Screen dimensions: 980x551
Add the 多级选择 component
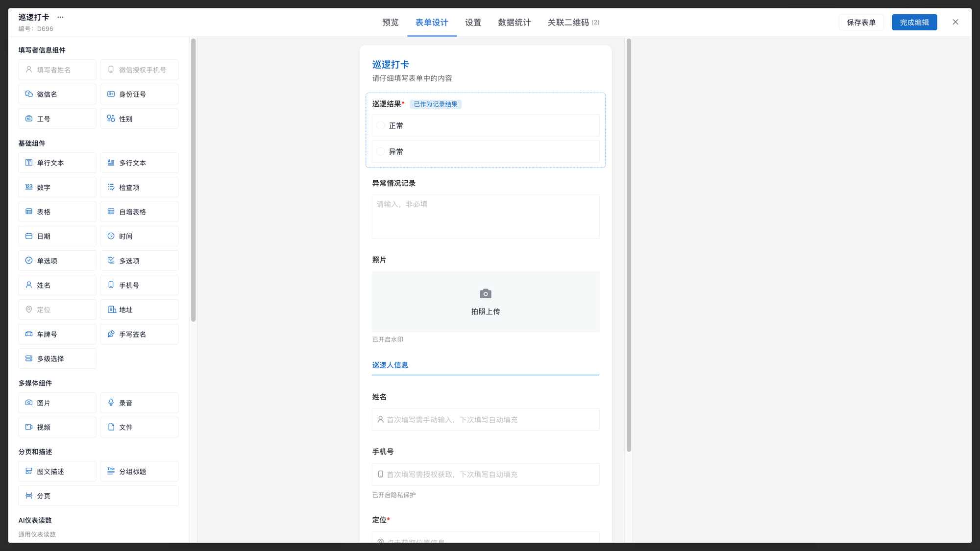pos(57,359)
